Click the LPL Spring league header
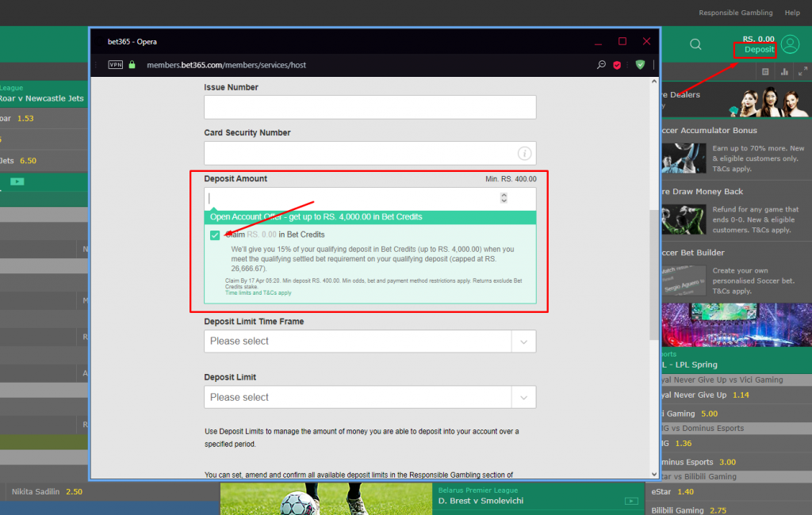Viewport: 812px width, 515px height. [x=689, y=364]
